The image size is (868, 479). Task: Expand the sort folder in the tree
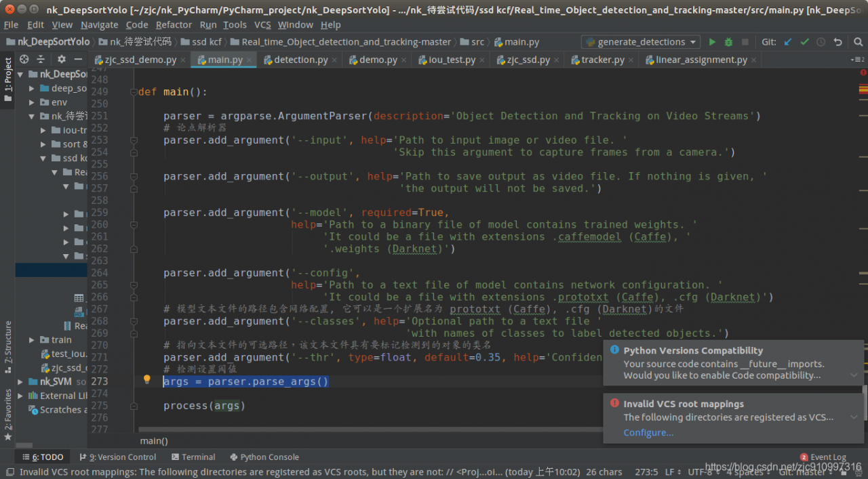point(43,144)
